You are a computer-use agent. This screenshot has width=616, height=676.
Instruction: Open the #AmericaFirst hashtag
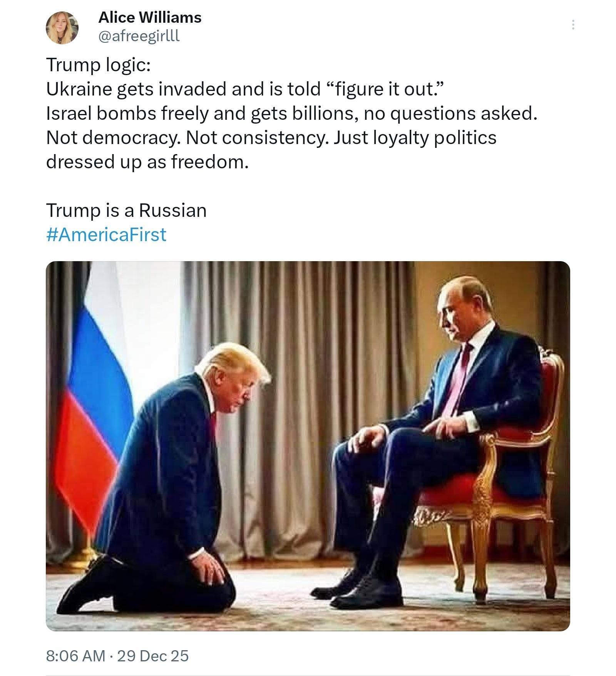pos(106,235)
